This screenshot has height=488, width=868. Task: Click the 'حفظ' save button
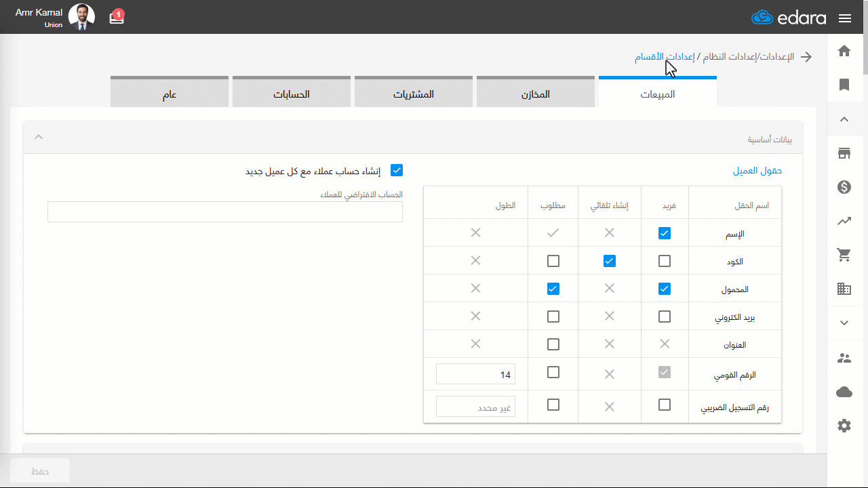click(40, 470)
